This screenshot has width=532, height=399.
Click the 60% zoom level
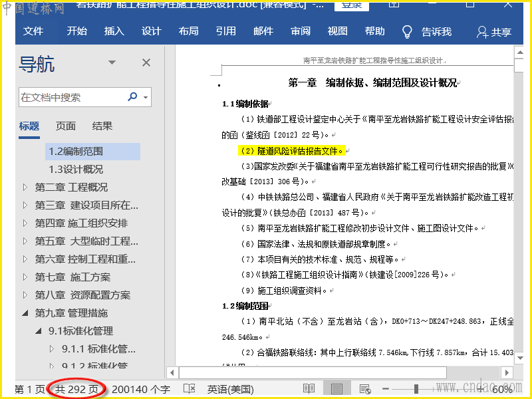[x=502, y=390]
